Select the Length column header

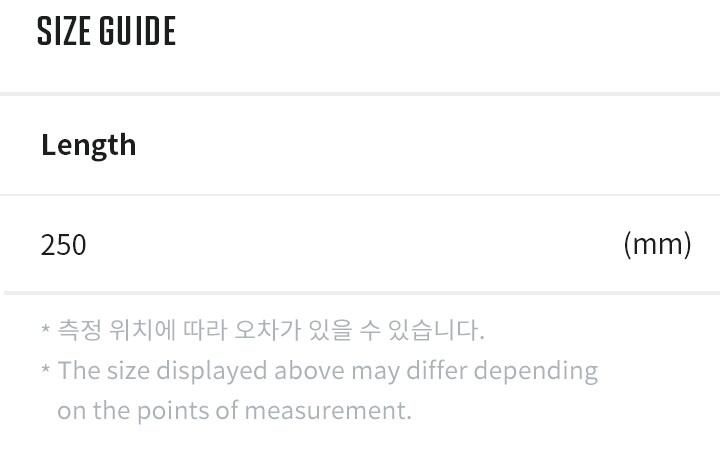89,145
